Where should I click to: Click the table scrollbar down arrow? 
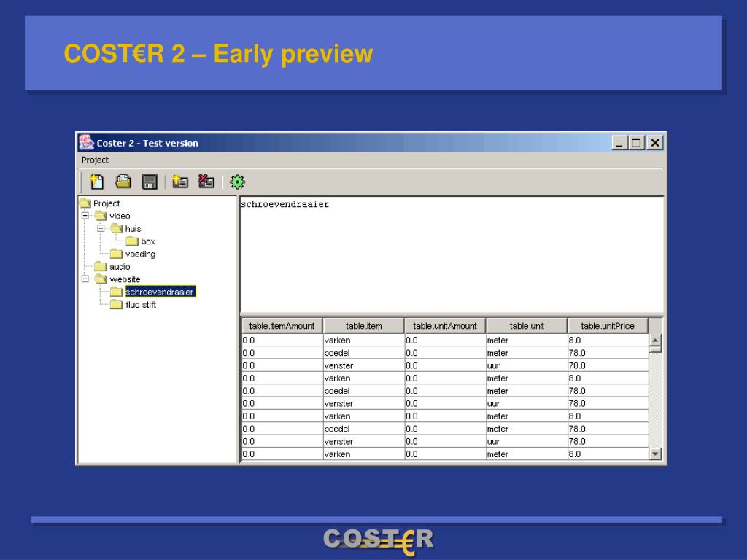(x=656, y=454)
